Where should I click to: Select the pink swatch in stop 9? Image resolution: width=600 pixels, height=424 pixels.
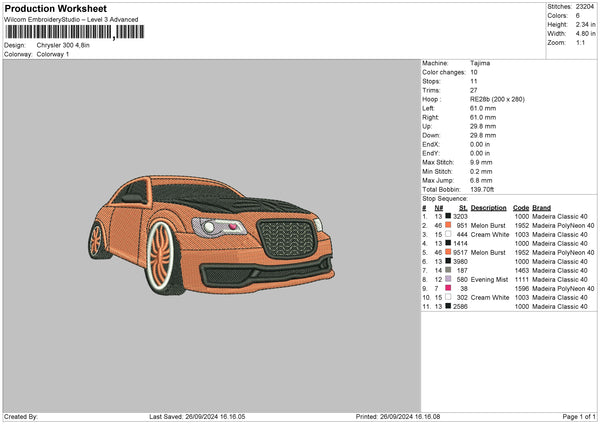pyautogui.click(x=448, y=288)
